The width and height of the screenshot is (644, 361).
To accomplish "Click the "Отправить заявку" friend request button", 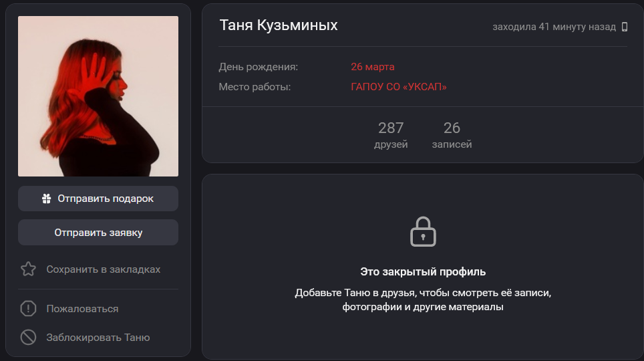I will tap(98, 232).
